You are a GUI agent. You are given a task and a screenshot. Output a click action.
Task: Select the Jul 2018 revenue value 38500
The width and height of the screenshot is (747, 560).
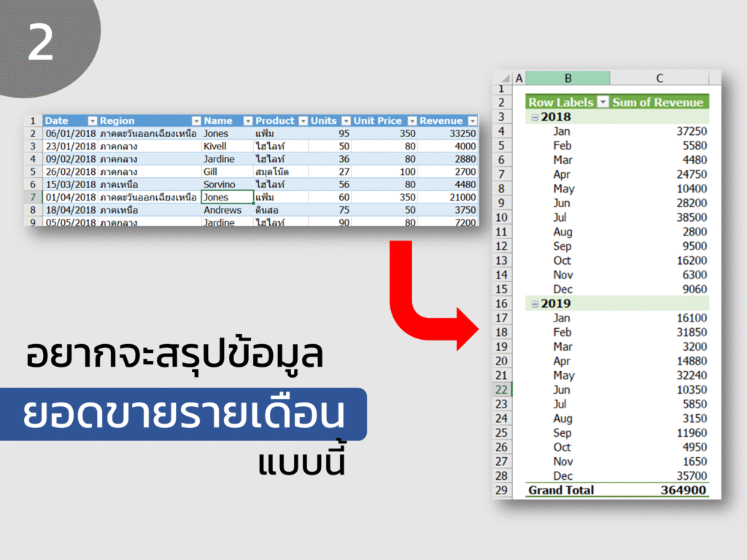click(x=692, y=217)
